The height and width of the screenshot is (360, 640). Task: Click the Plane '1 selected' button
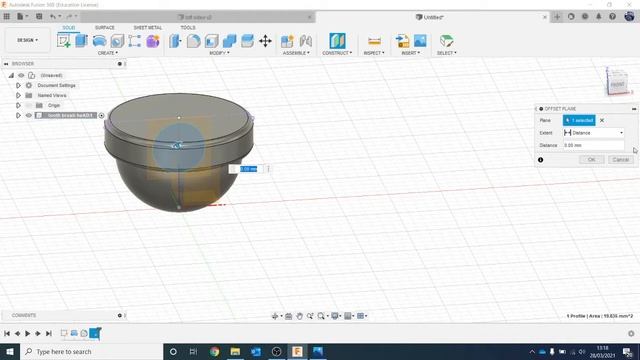(579, 120)
